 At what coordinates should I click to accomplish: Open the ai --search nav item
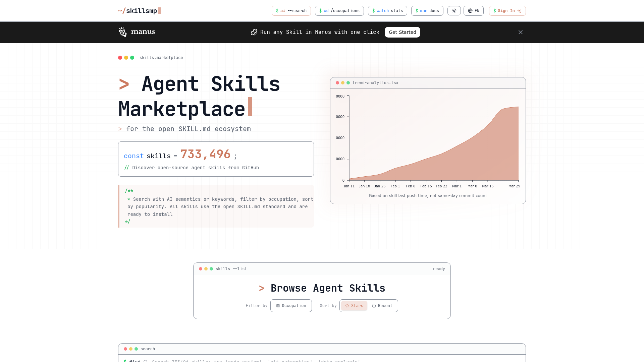291,11
